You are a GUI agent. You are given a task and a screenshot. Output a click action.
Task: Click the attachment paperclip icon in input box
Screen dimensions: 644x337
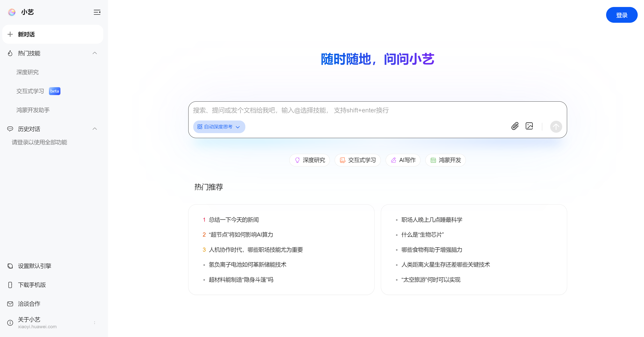click(x=515, y=126)
